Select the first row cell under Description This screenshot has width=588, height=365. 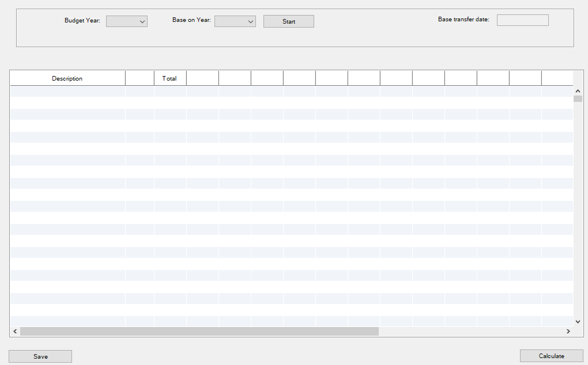tap(67, 91)
